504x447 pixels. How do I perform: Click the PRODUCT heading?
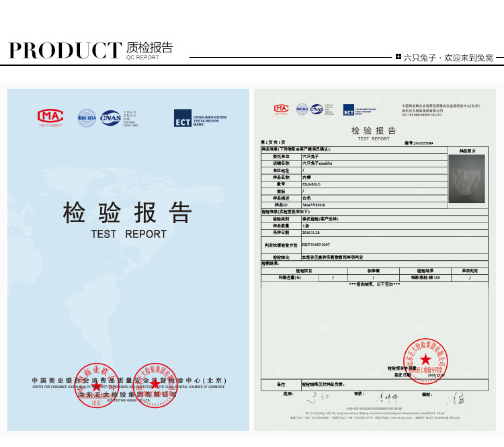coord(65,50)
